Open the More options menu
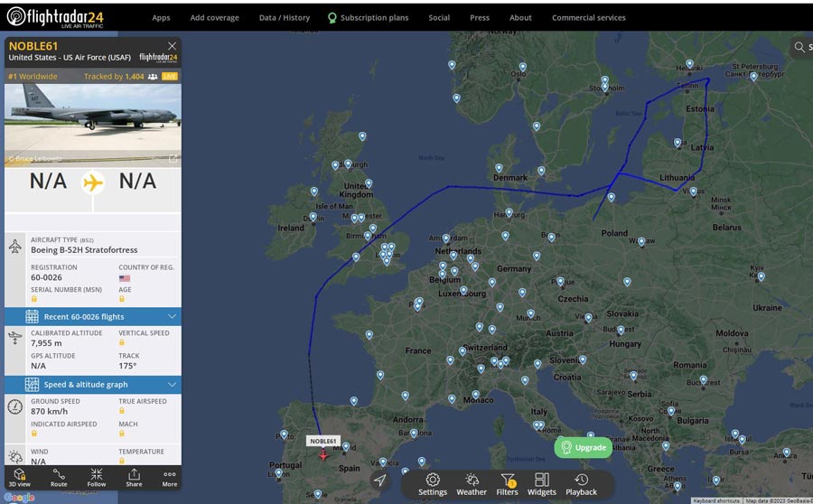 (x=170, y=478)
